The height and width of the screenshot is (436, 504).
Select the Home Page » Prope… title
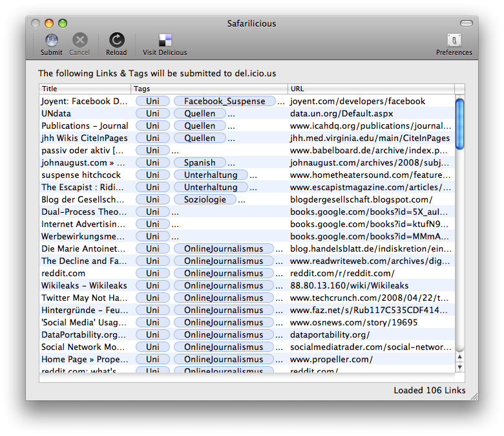(x=85, y=359)
